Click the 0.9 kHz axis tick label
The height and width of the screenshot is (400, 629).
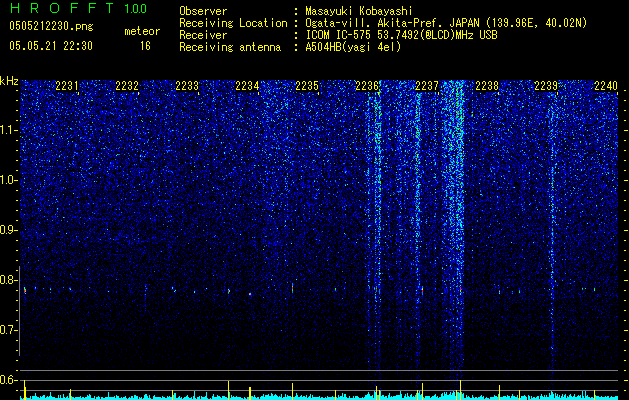(9, 230)
